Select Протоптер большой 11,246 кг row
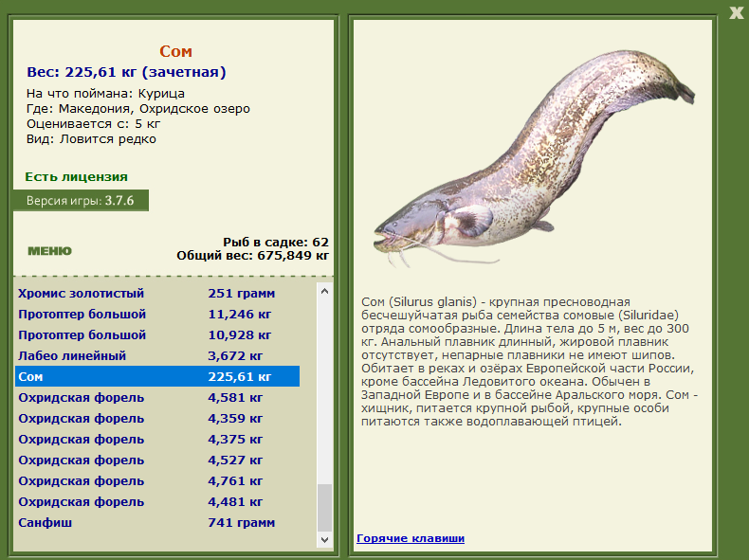 (157, 315)
